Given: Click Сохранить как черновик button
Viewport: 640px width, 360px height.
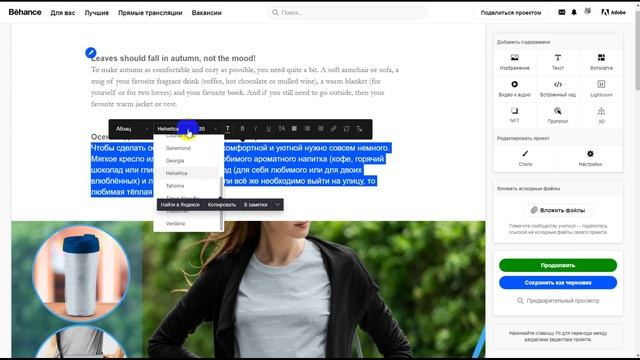Looking at the screenshot, I should (x=558, y=282).
